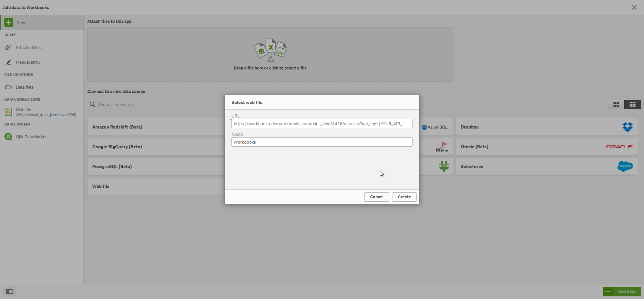Click the Create button

404,197
